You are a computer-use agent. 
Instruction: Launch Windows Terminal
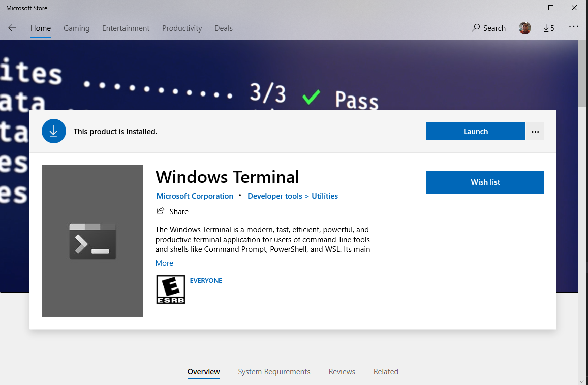(475, 131)
